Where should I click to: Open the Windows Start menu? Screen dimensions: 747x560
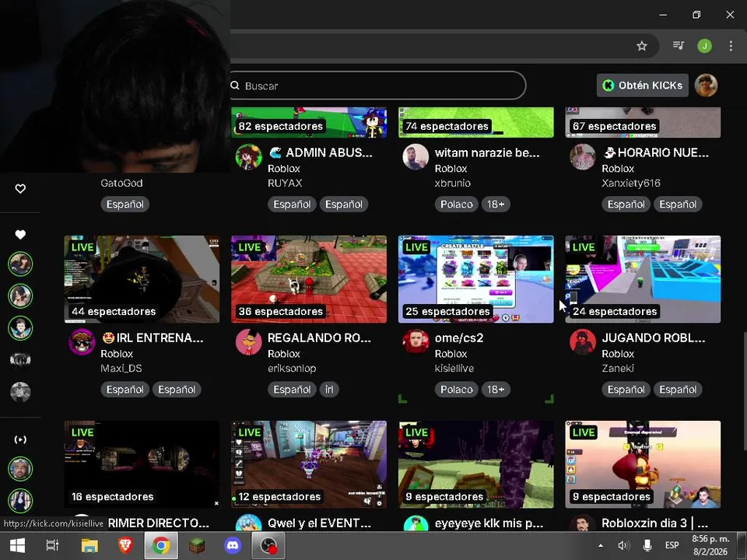17,546
